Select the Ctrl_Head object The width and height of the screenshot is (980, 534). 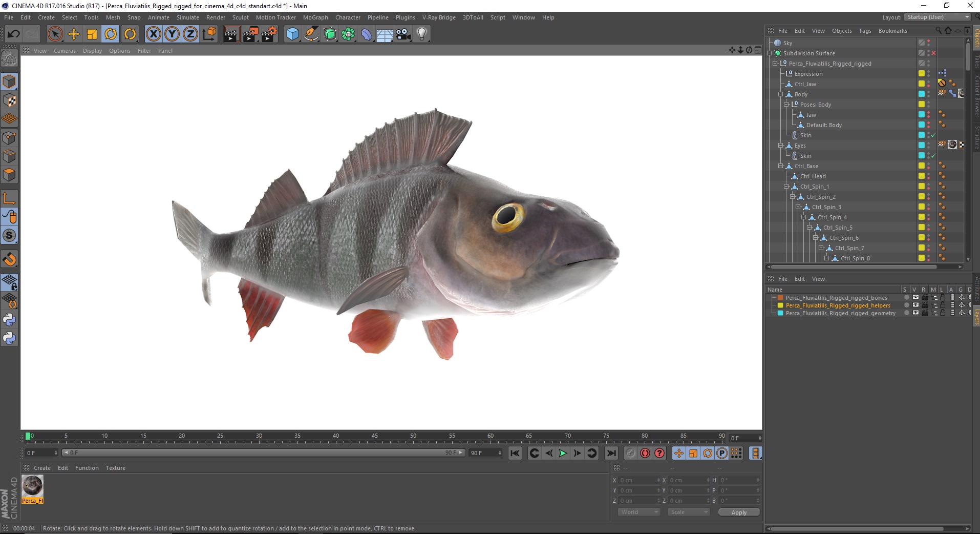coord(813,176)
